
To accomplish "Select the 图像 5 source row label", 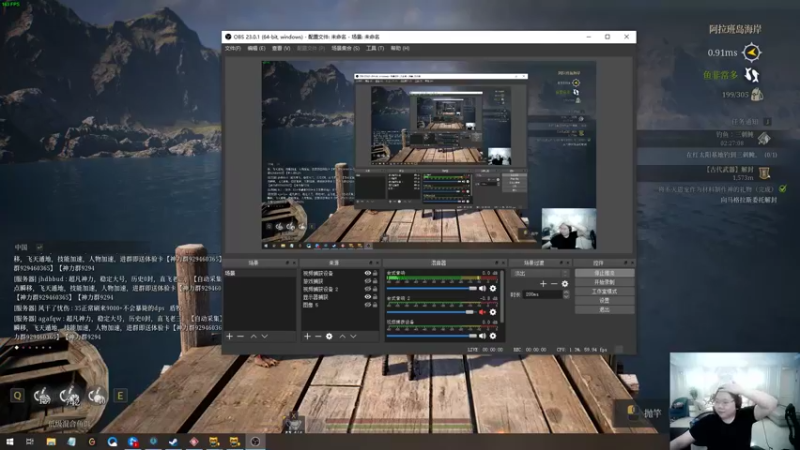I will click(x=311, y=305).
